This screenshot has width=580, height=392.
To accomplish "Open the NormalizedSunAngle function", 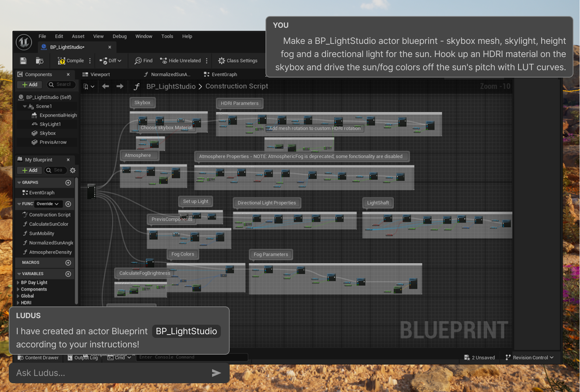I will (48, 243).
